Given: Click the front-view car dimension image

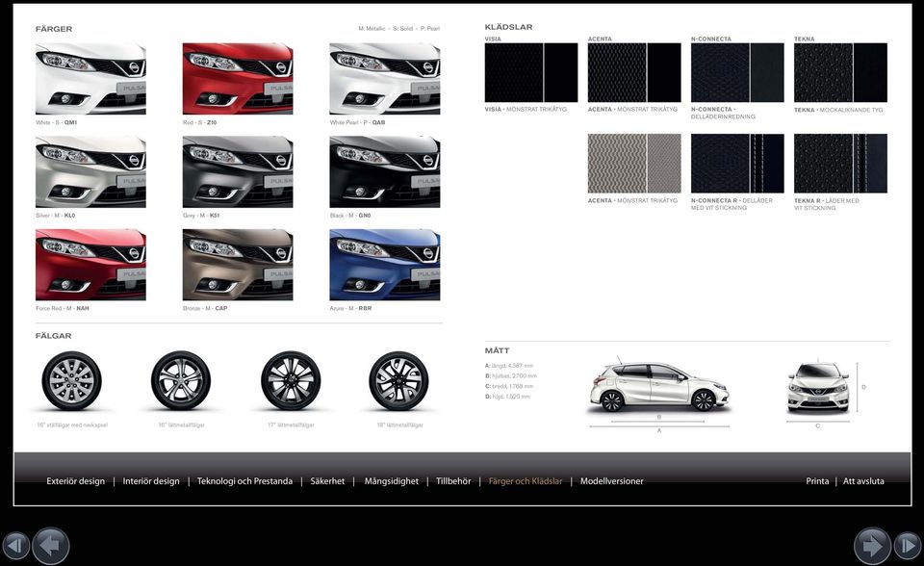Looking at the screenshot, I should [818, 387].
